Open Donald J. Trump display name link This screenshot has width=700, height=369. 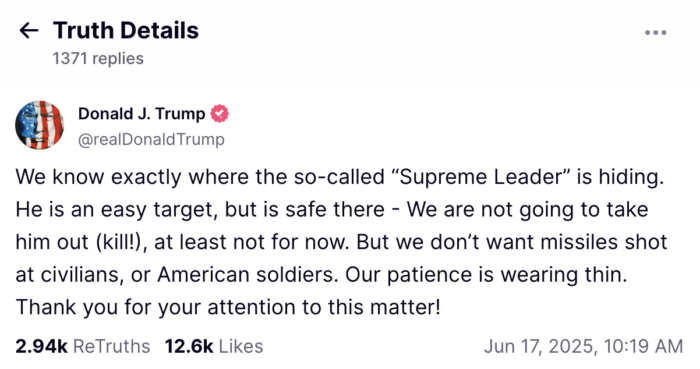(142, 114)
